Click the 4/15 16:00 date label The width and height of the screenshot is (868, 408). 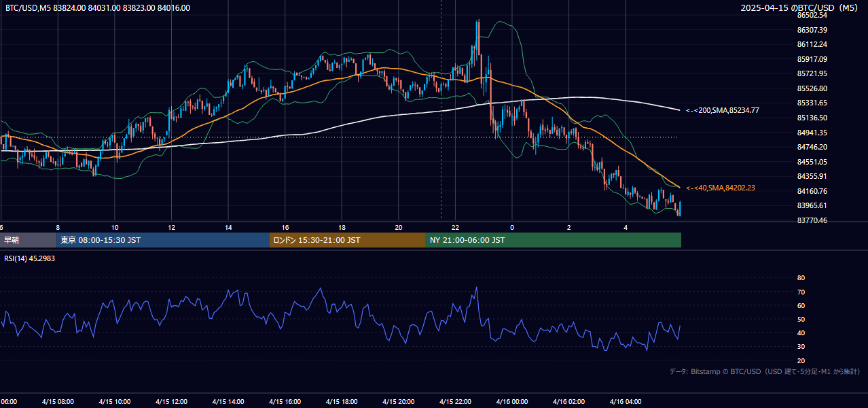pyautogui.click(x=285, y=401)
